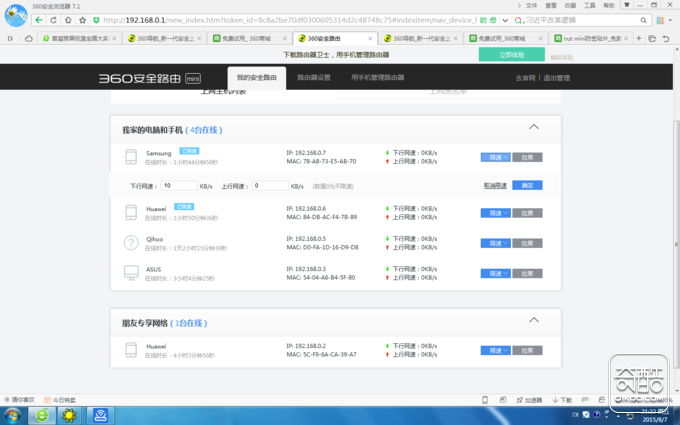Open 限速 dropdown for Huawei 192.168.0.6
The image size is (680, 425).
(x=495, y=213)
